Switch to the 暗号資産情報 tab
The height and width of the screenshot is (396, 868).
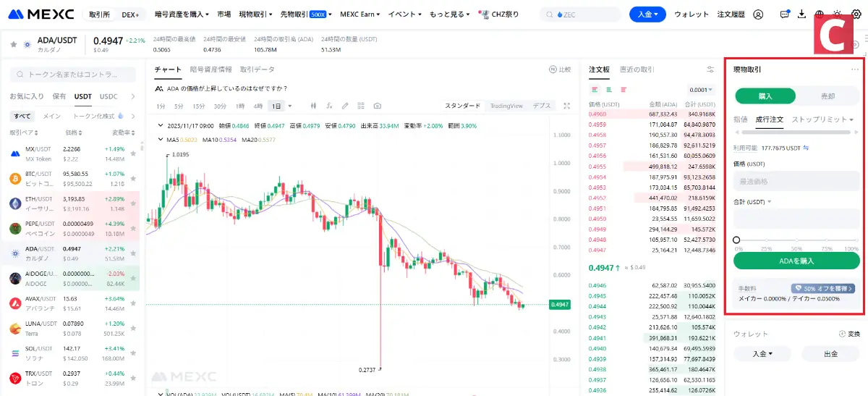coord(210,69)
